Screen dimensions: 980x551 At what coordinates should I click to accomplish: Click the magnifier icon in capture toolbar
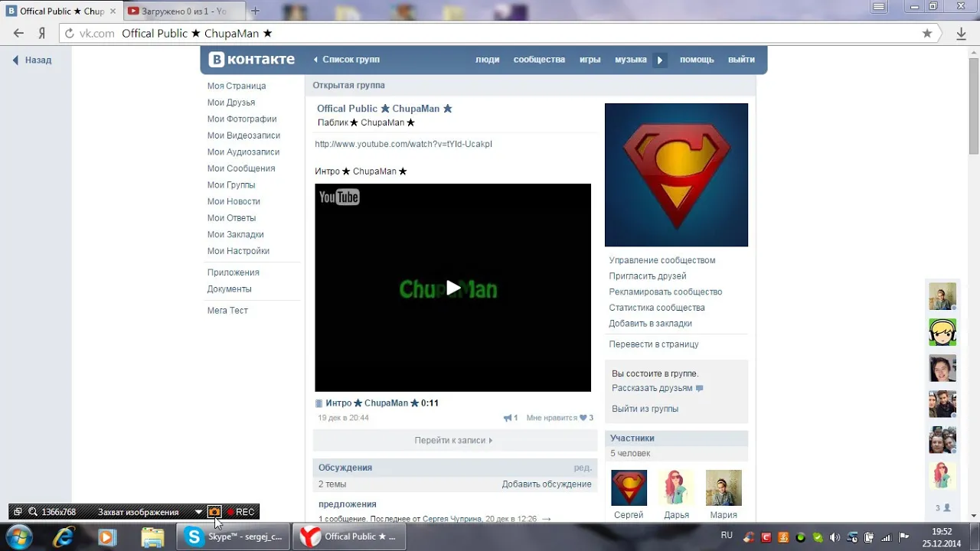point(33,512)
